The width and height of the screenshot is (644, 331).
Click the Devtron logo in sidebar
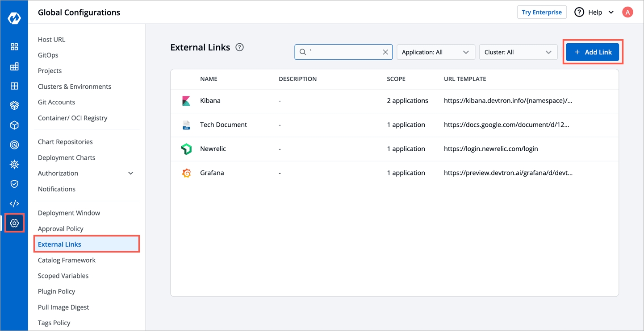coord(14,18)
